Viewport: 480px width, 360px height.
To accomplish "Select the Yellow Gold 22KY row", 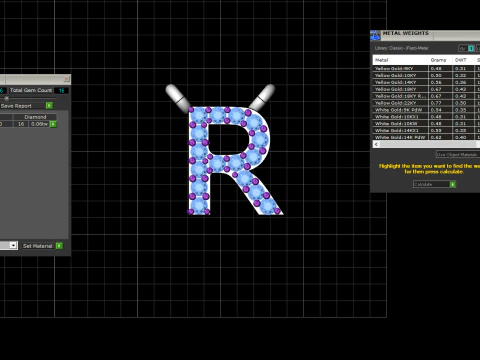I will click(x=426, y=103).
